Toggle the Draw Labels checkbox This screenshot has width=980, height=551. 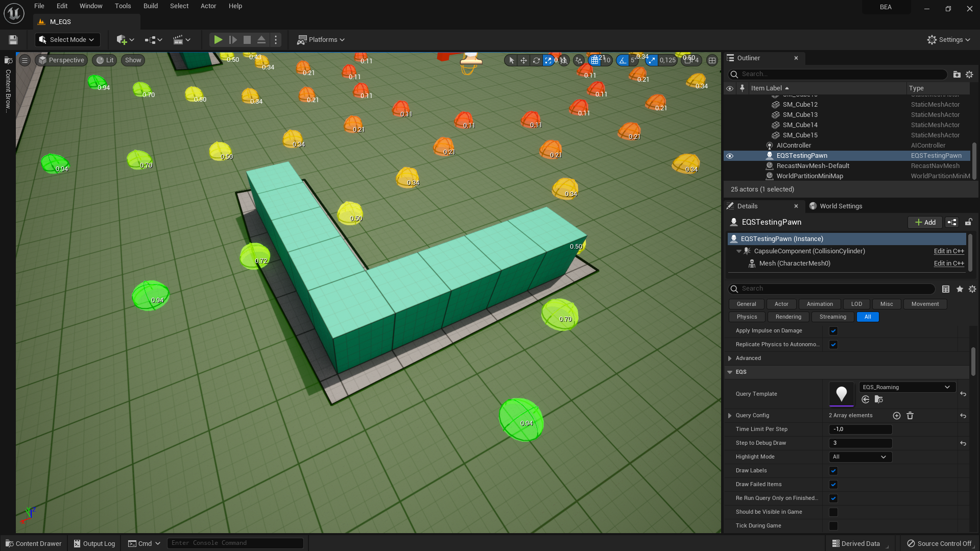[x=833, y=471]
